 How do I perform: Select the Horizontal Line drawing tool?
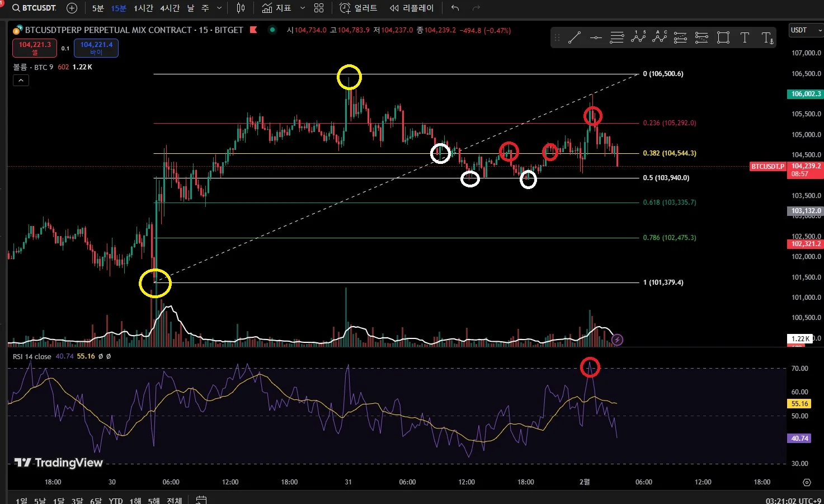(596, 37)
